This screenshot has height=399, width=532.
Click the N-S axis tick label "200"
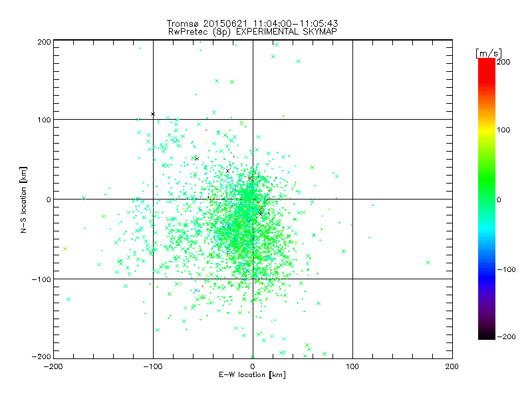tap(44, 42)
